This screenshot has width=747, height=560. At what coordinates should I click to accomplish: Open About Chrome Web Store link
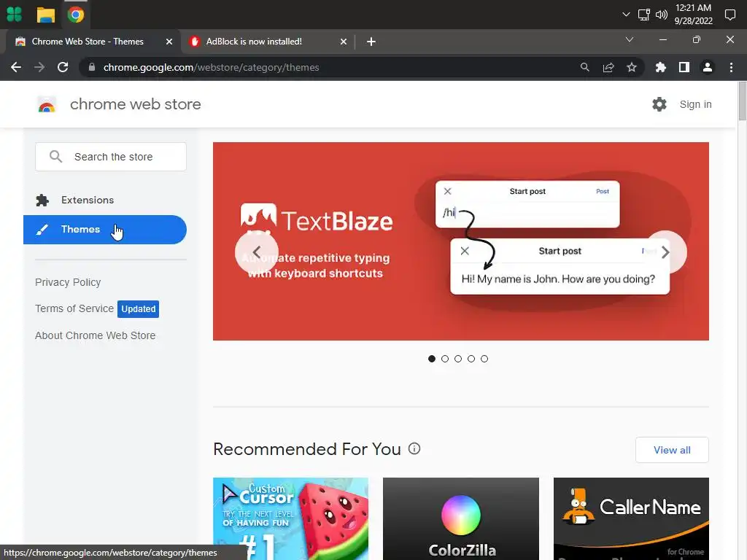[96, 335]
